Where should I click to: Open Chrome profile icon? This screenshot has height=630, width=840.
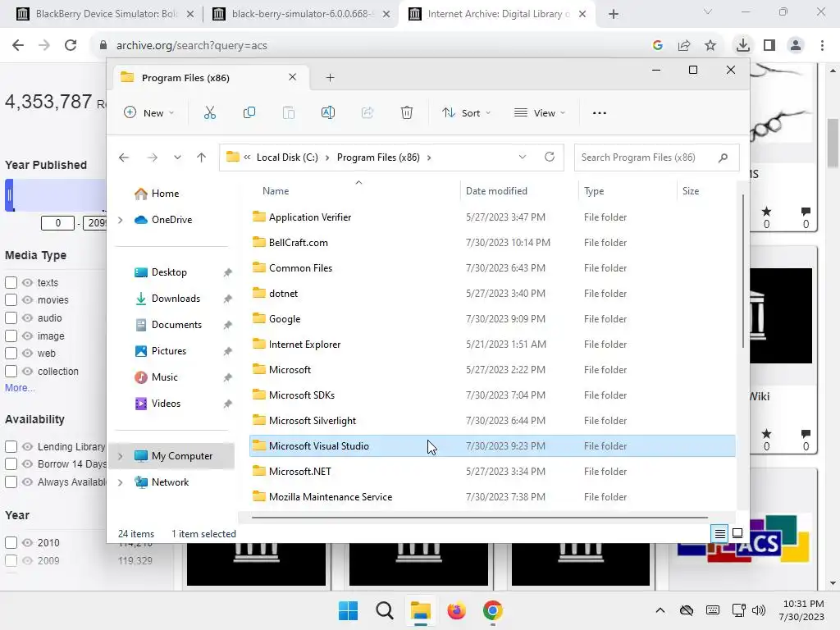796,46
